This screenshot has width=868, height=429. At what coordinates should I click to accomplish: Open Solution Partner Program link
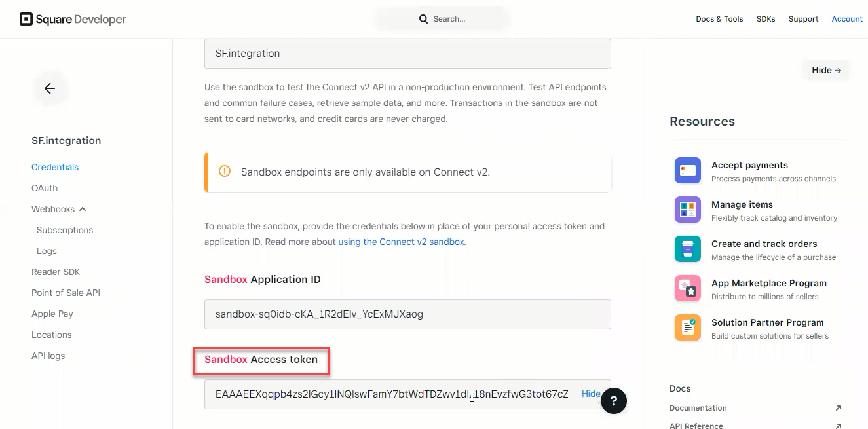click(x=768, y=322)
